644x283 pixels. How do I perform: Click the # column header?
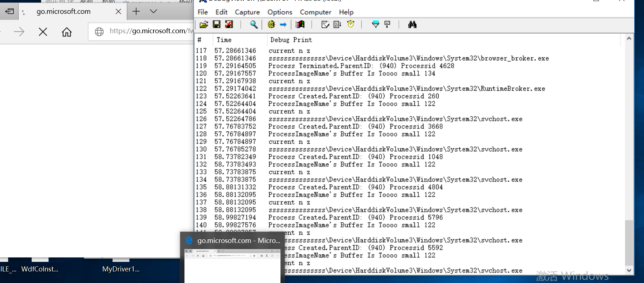[x=204, y=40]
